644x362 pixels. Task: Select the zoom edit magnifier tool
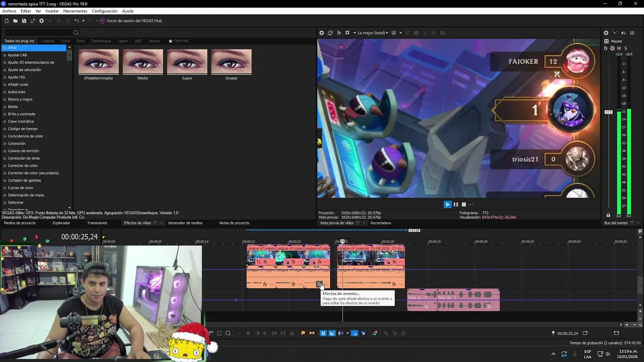[x=228, y=333]
